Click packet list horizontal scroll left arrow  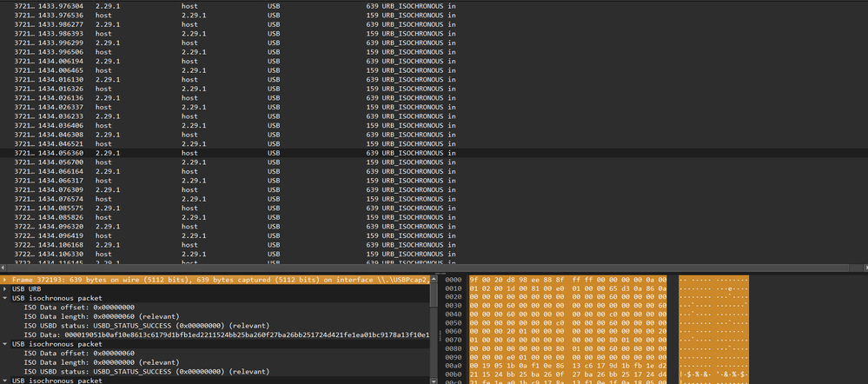pyautogui.click(x=3, y=268)
